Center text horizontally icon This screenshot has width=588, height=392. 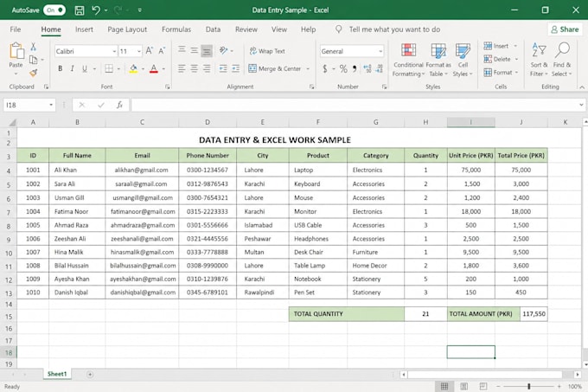click(194, 68)
